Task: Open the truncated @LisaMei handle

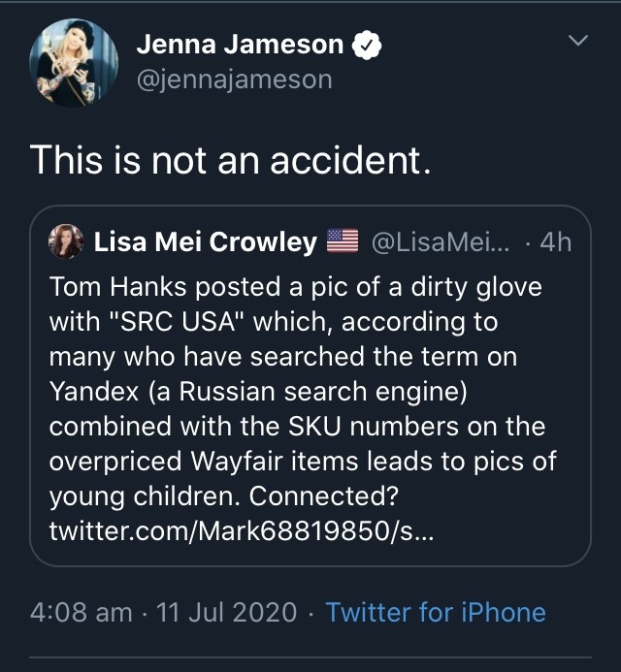Action: tap(433, 241)
